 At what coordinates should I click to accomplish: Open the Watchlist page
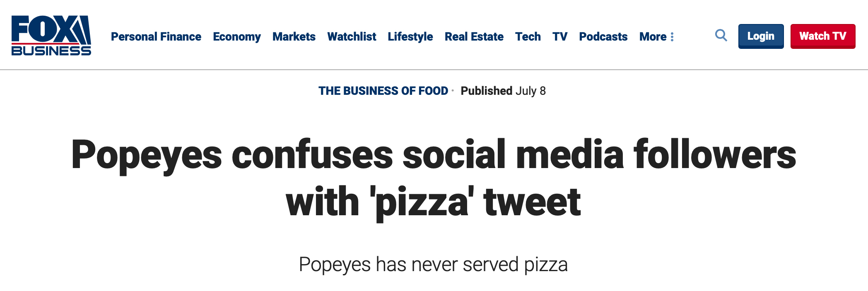352,37
